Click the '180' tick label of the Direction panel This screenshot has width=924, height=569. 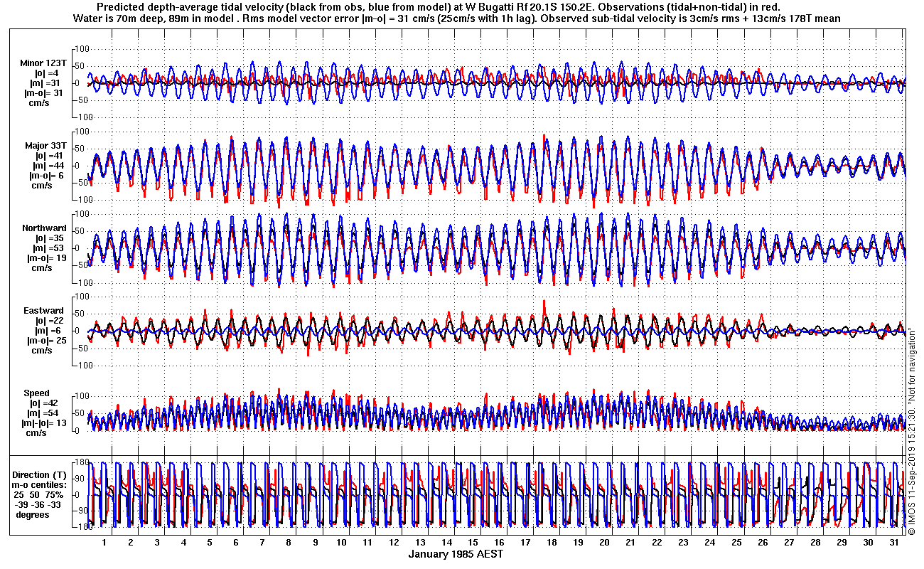tap(81, 462)
